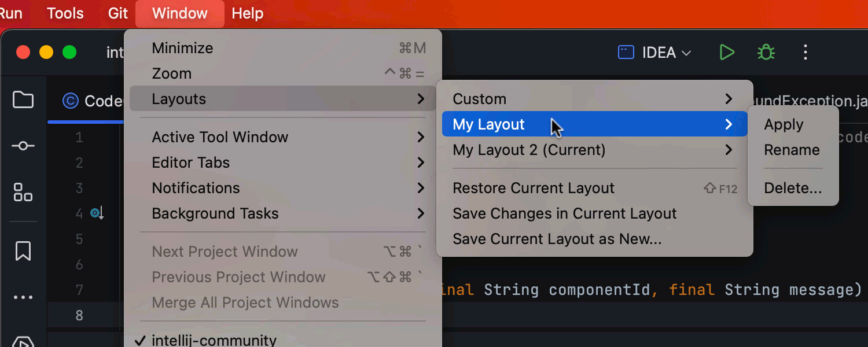The image size is (868, 347).
Task: Open the Bookmarks tool window icon
Action: pyautogui.click(x=23, y=251)
